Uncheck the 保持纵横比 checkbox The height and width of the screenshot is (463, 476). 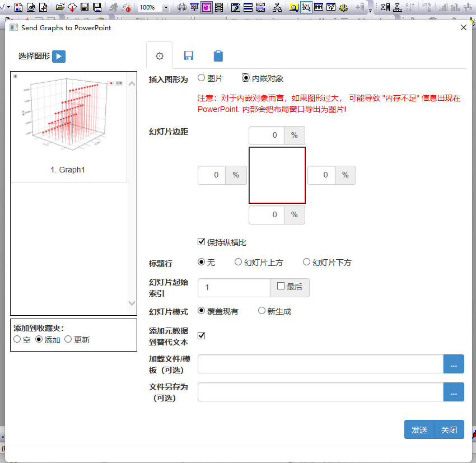[202, 242]
